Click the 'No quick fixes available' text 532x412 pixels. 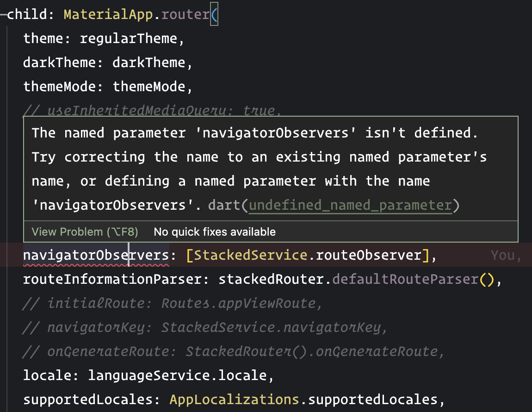(x=215, y=231)
